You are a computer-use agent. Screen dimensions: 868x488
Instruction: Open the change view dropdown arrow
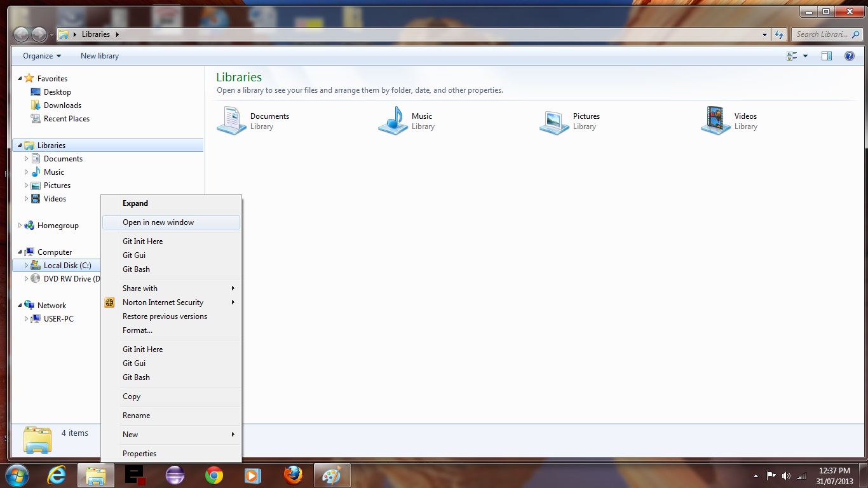click(x=805, y=56)
